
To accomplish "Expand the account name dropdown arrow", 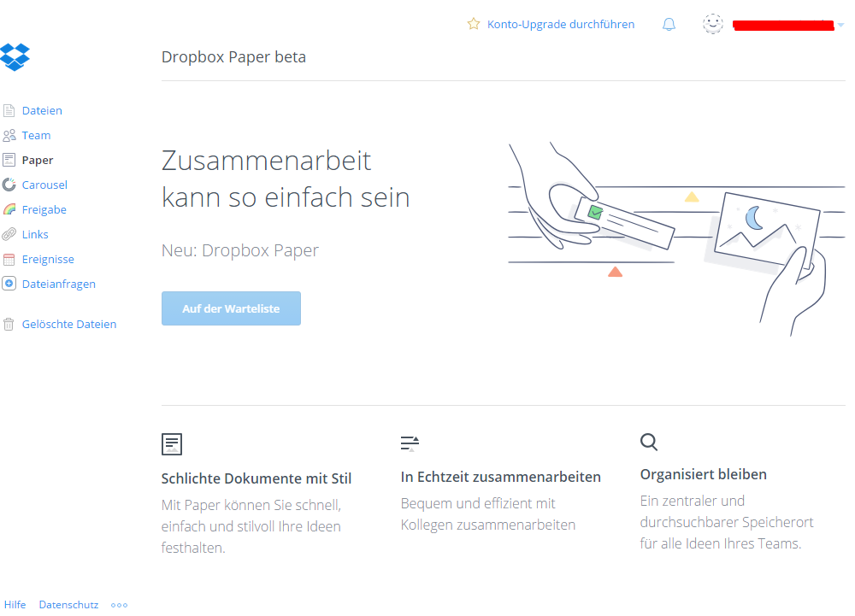I will [840, 26].
